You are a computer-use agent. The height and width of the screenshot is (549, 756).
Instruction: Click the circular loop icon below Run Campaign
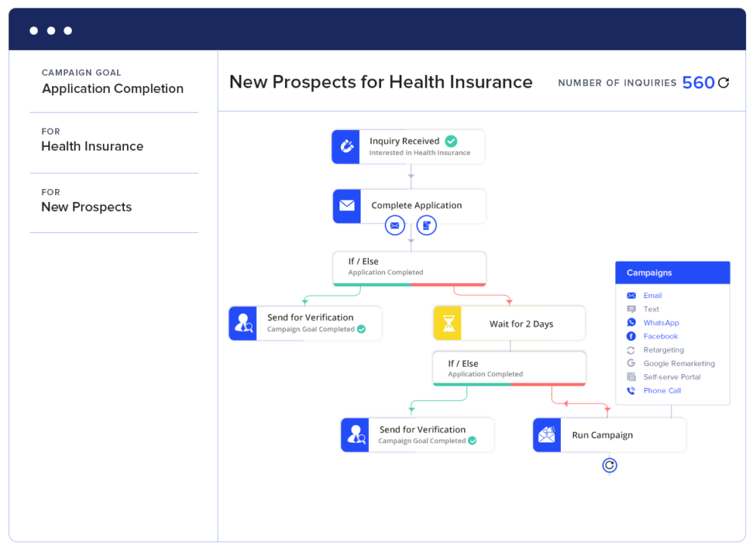609,465
